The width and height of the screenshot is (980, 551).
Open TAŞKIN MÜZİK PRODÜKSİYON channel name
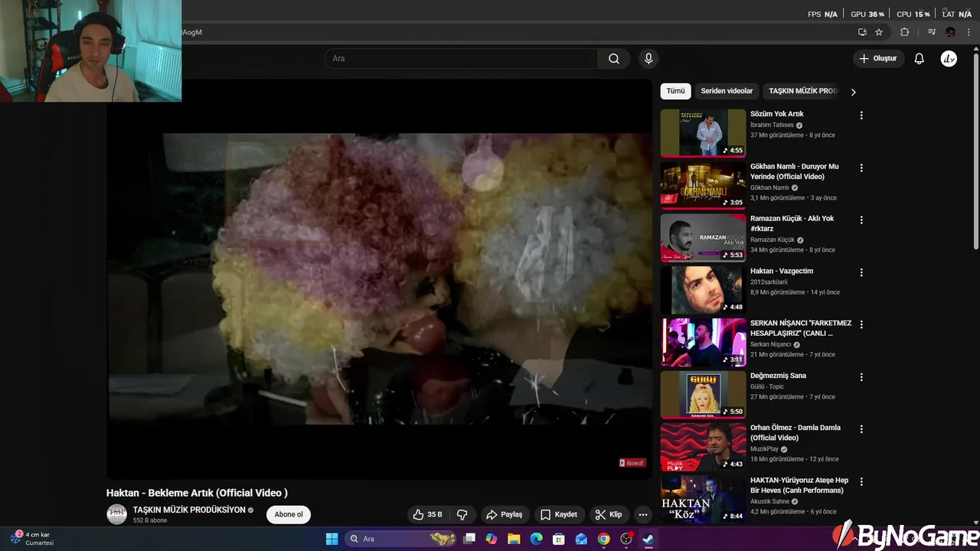click(189, 510)
